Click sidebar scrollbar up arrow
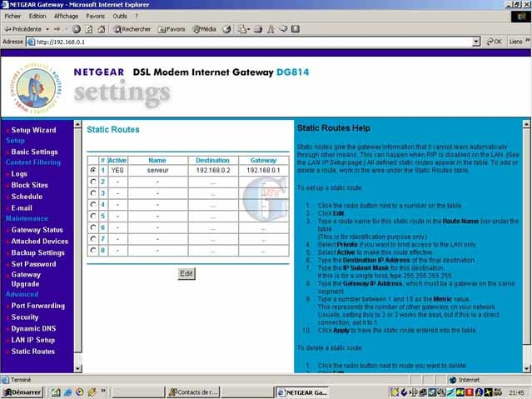Screen dimensions: 532x399 pyautogui.click(x=77, y=124)
